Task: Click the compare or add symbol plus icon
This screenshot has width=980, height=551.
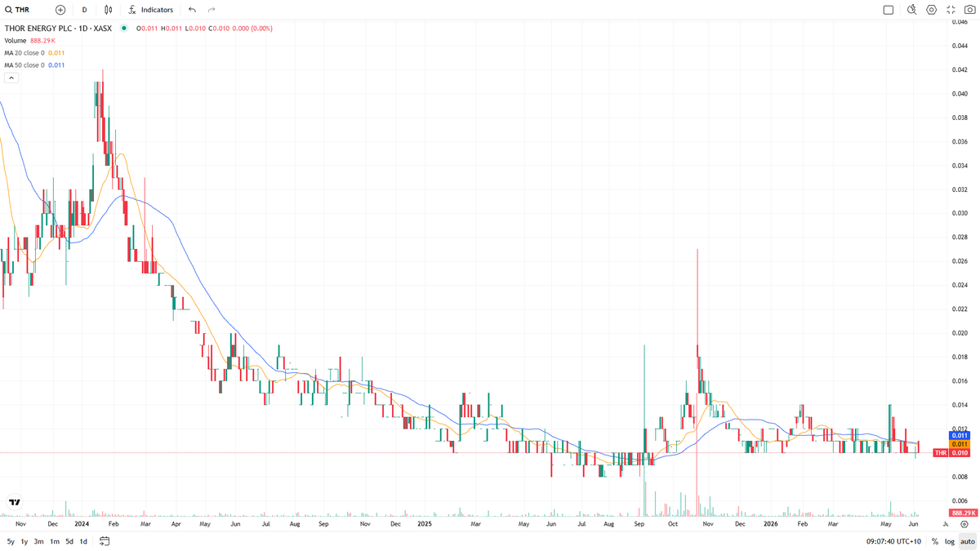Action: pyautogui.click(x=60, y=10)
